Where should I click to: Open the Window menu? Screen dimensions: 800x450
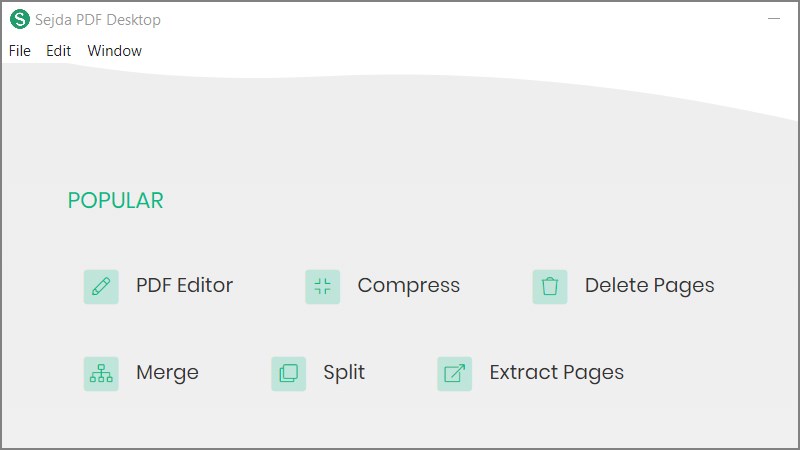pyautogui.click(x=114, y=51)
